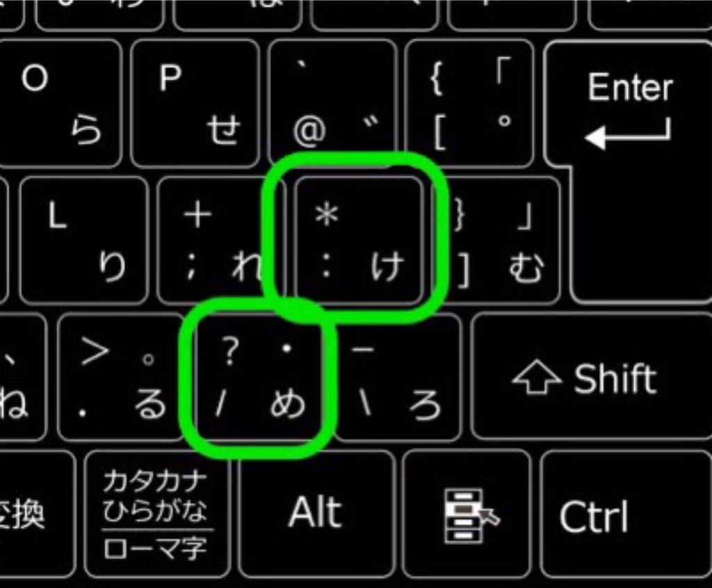Screen dimensions: 712x588
Task: Click the comma ね key
Action: tap(23, 377)
